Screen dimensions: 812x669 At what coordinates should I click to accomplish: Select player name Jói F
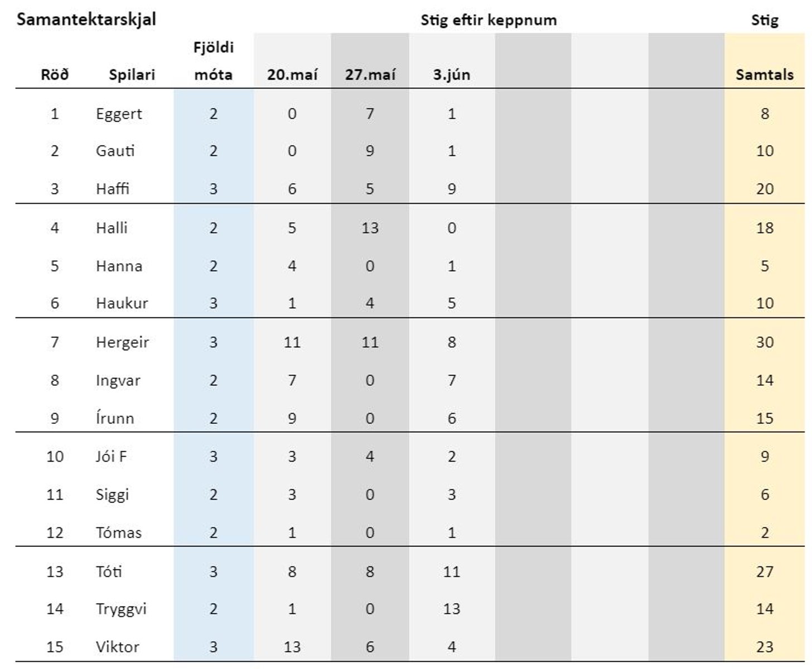click(x=111, y=456)
